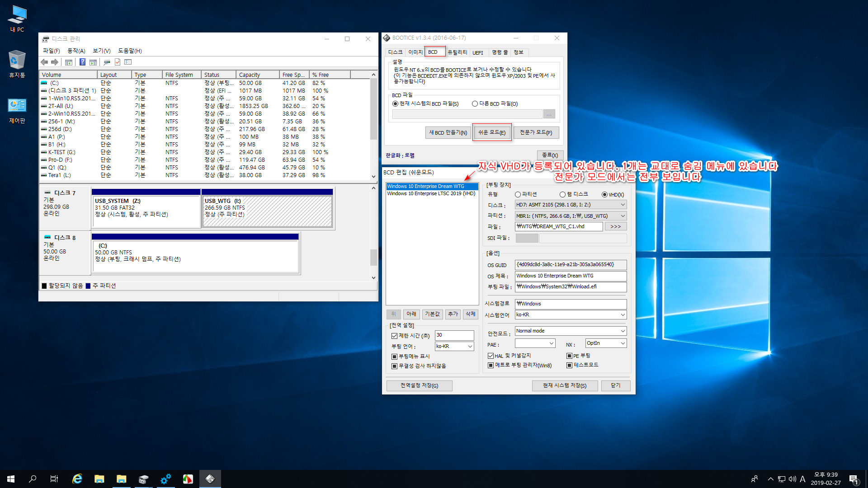The height and width of the screenshot is (488, 868).
Task: Click 새 BCD 만들기(N) button
Action: click(x=448, y=132)
